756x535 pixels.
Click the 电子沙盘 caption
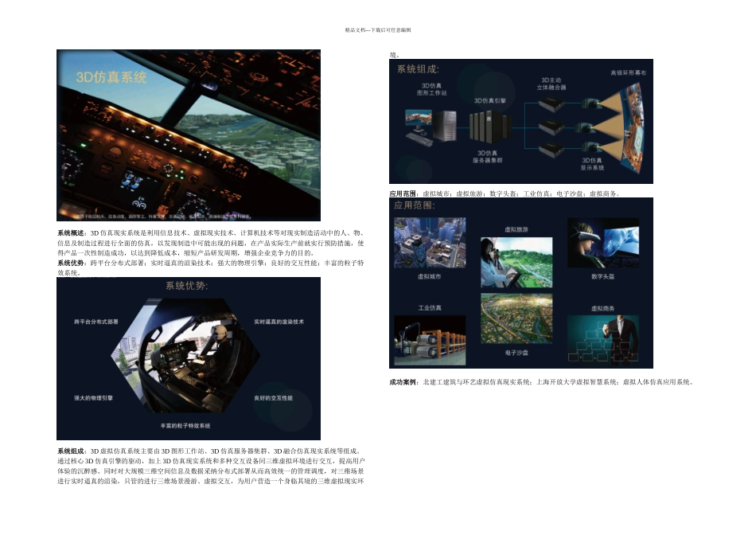[x=516, y=353]
